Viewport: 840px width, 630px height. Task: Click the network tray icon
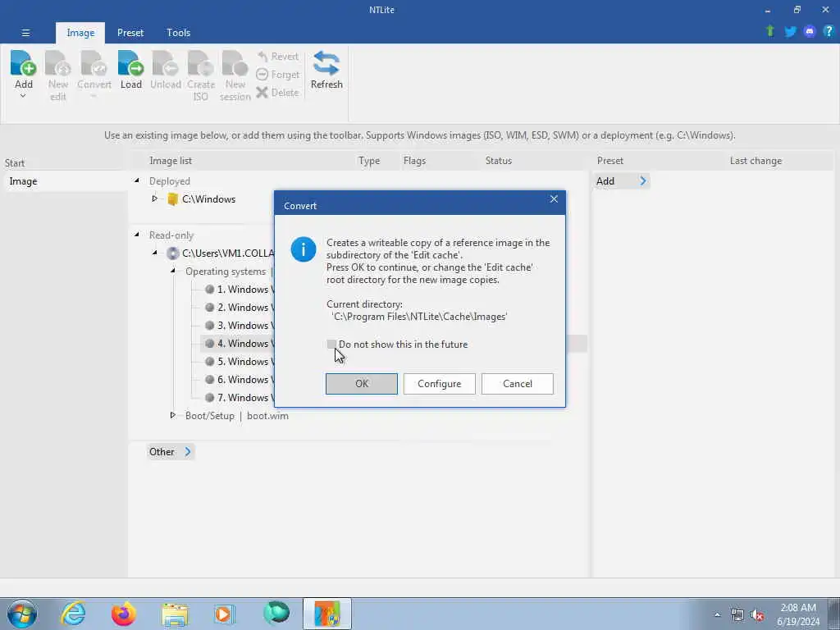[x=737, y=614]
